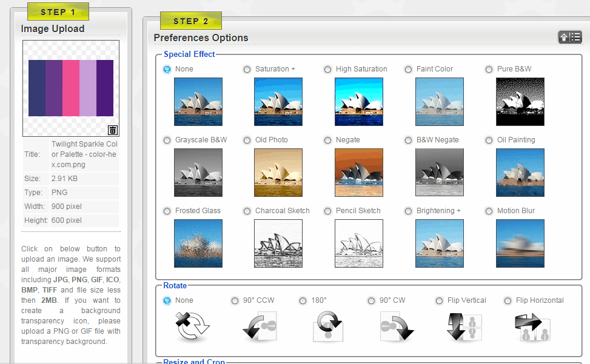Select the None rotate radio button

click(167, 301)
